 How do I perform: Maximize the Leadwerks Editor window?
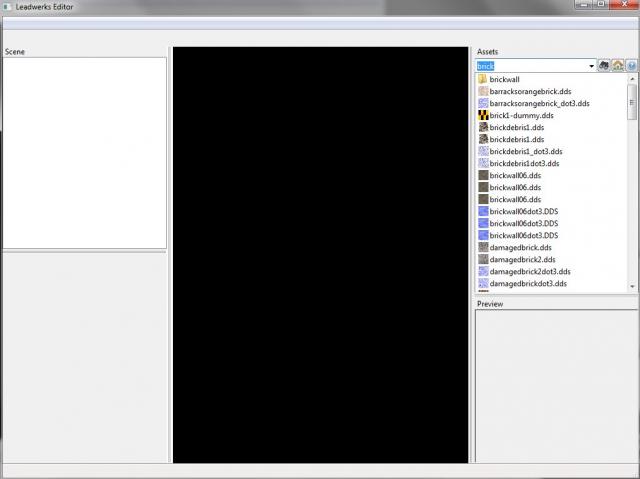[x=601, y=4]
